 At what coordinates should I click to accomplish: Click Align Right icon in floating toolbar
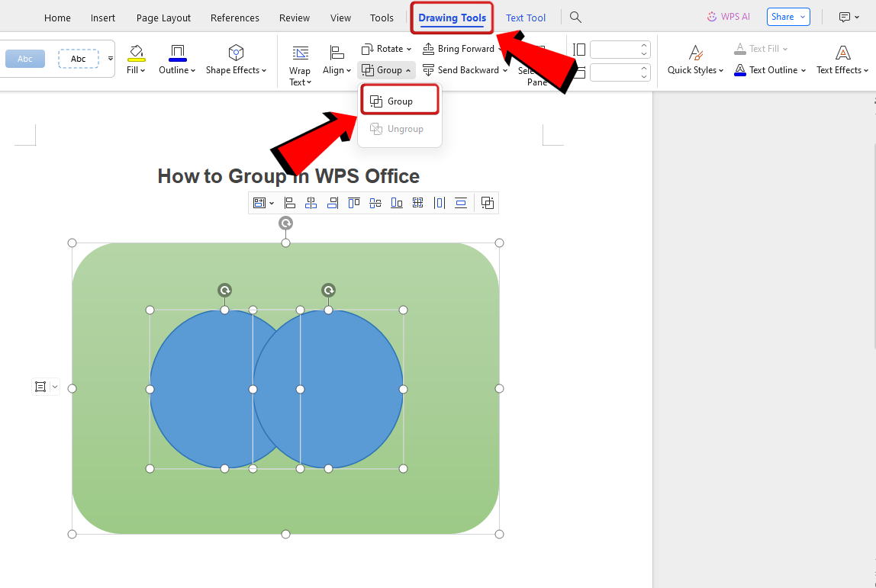click(333, 203)
